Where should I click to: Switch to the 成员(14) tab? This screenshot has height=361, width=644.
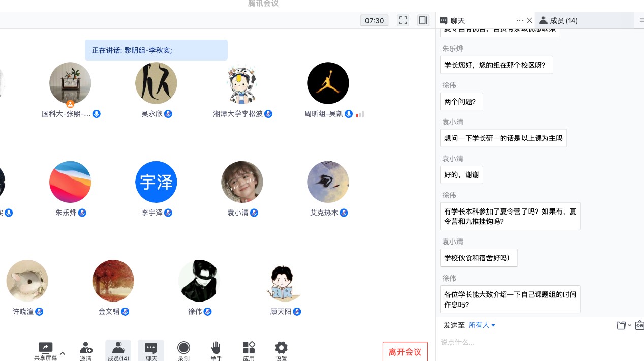(x=564, y=20)
